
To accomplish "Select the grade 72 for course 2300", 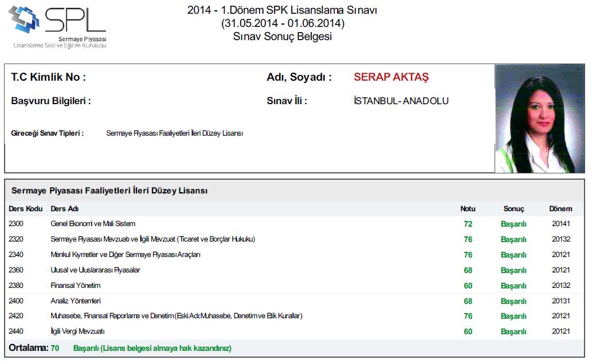I will [468, 224].
